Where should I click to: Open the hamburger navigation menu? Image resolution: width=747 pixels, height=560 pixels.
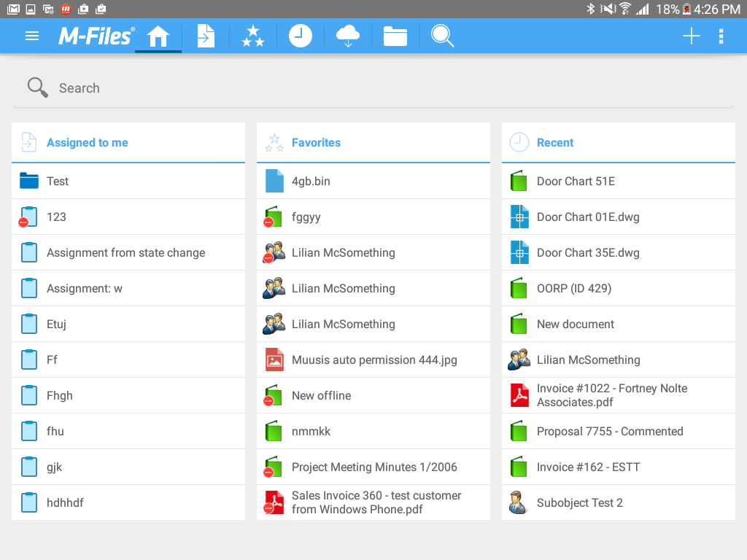click(32, 36)
